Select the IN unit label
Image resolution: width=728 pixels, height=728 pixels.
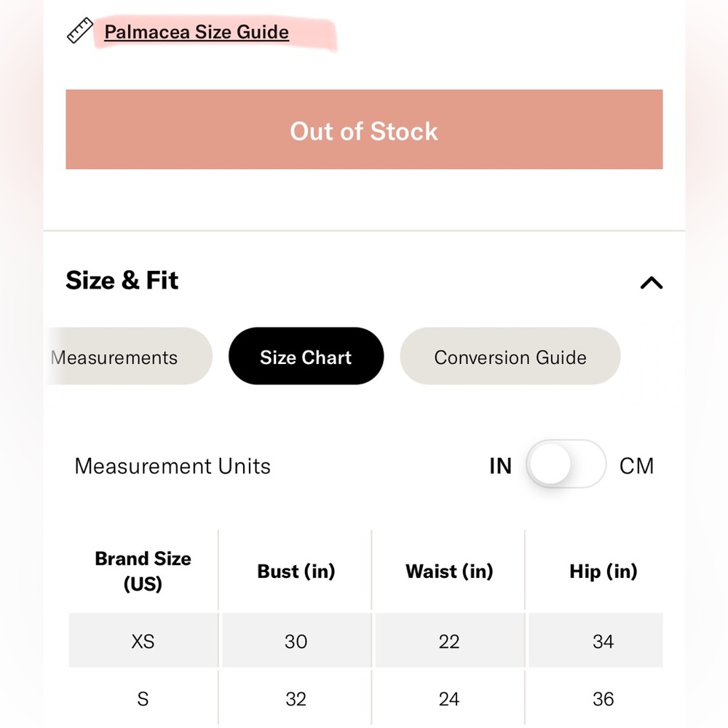(x=501, y=466)
